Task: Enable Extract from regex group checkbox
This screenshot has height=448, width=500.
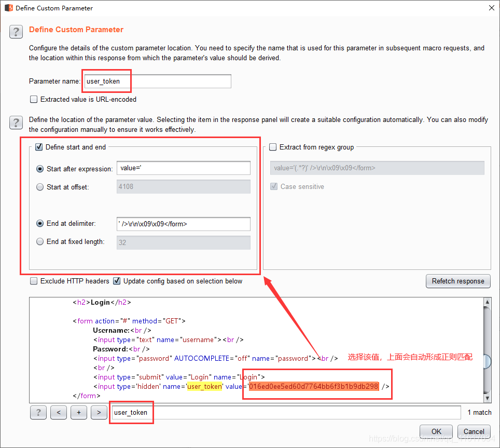Action: click(273, 147)
